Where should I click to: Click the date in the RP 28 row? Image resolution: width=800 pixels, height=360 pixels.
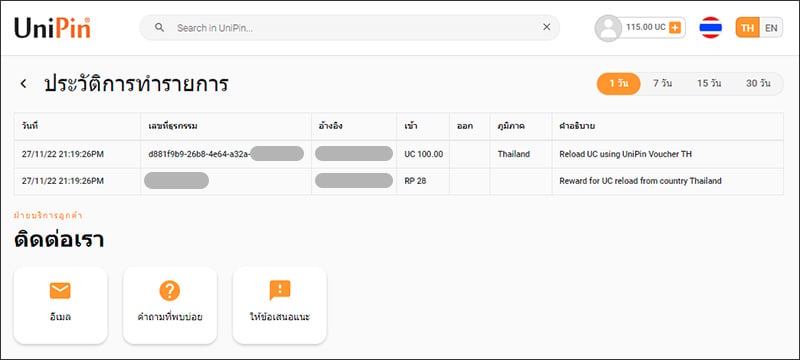pyautogui.click(x=63, y=181)
